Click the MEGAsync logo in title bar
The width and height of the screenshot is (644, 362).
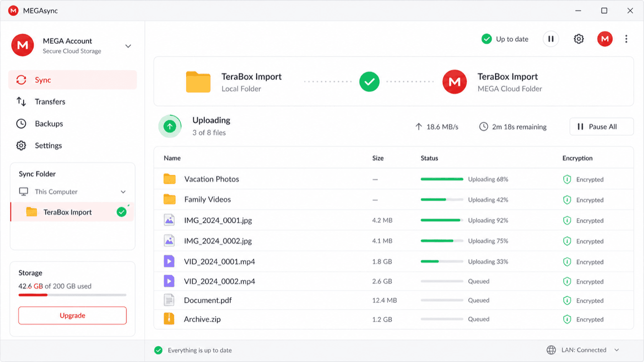tap(14, 11)
